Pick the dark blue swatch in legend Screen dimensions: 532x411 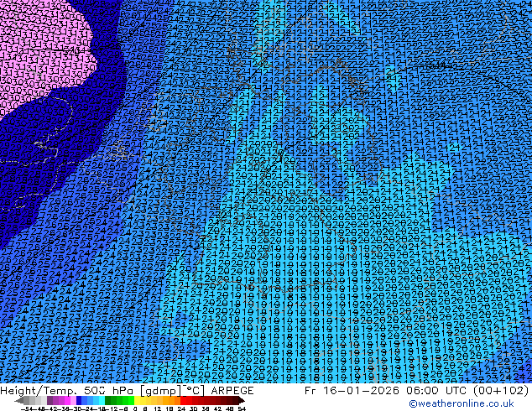(x=79, y=401)
